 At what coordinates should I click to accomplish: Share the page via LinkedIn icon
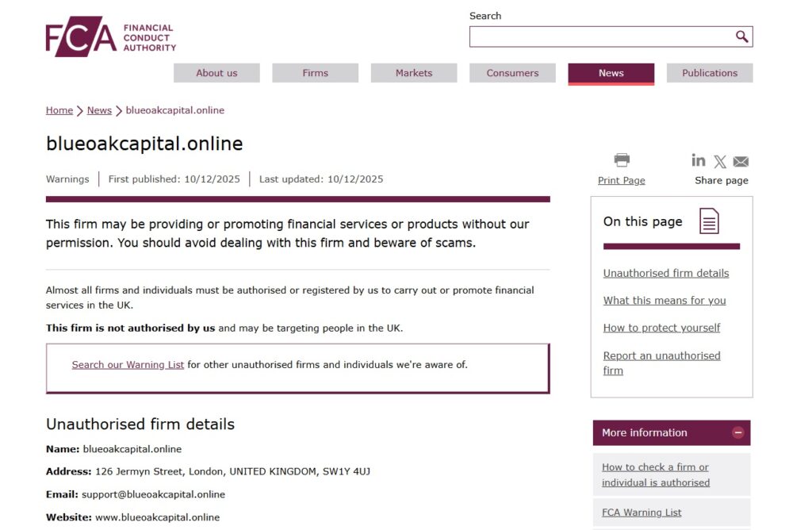(x=698, y=160)
